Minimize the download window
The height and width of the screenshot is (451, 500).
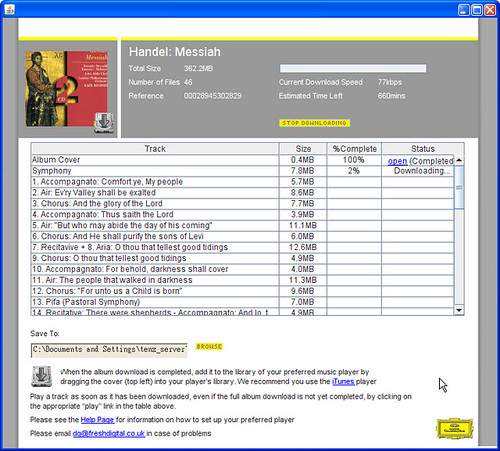click(x=464, y=10)
